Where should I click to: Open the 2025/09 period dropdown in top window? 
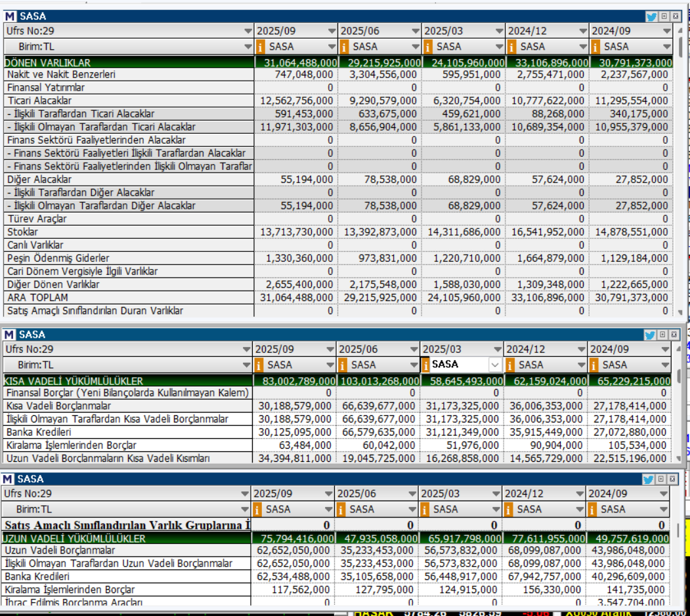(x=332, y=31)
